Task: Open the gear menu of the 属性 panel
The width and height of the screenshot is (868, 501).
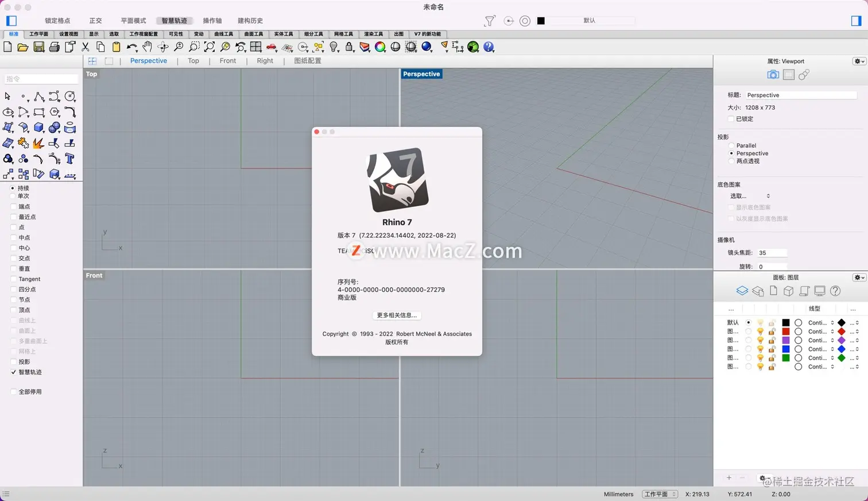Action: tap(859, 61)
